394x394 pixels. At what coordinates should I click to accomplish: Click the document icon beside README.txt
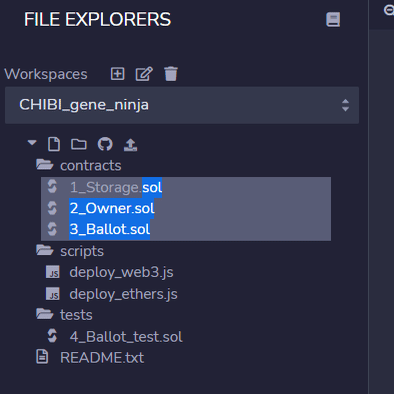[x=42, y=356]
